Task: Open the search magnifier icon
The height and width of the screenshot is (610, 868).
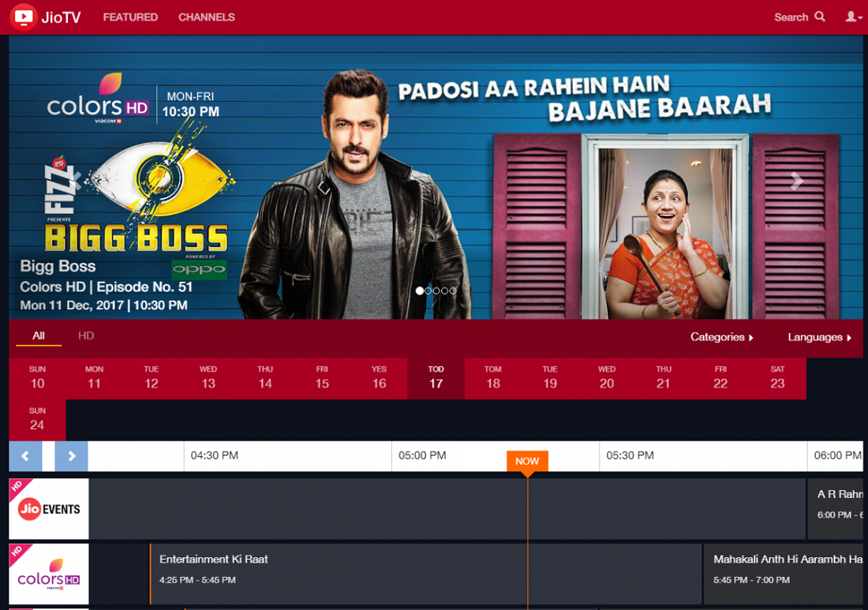Action: click(x=820, y=17)
